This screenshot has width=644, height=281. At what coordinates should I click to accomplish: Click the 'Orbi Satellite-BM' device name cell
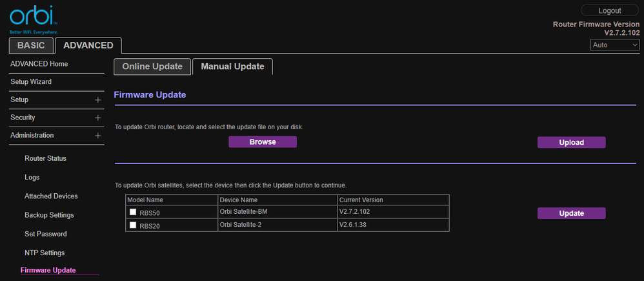[277, 212]
